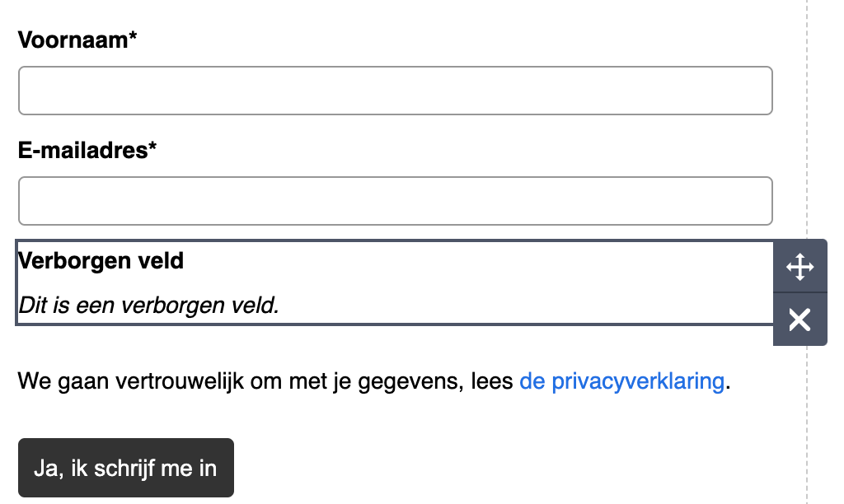The image size is (844, 504).
Task: Click into the E-mailadres input box
Action: pos(395,201)
